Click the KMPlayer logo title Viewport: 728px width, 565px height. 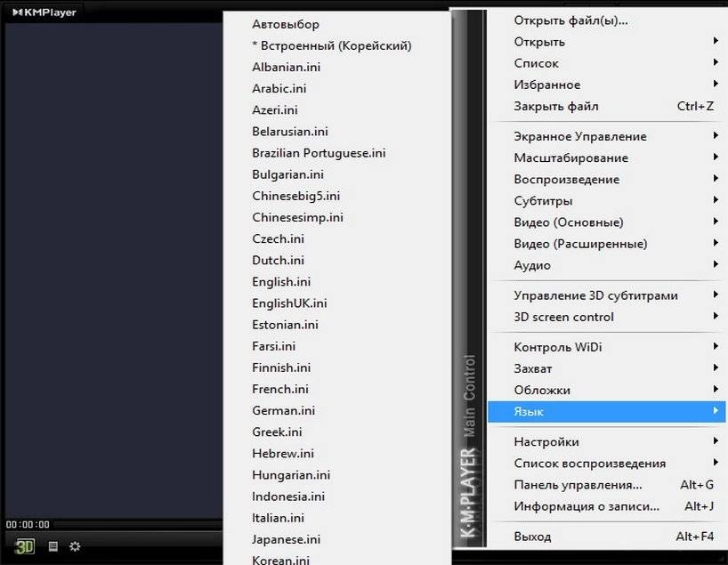click(44, 12)
